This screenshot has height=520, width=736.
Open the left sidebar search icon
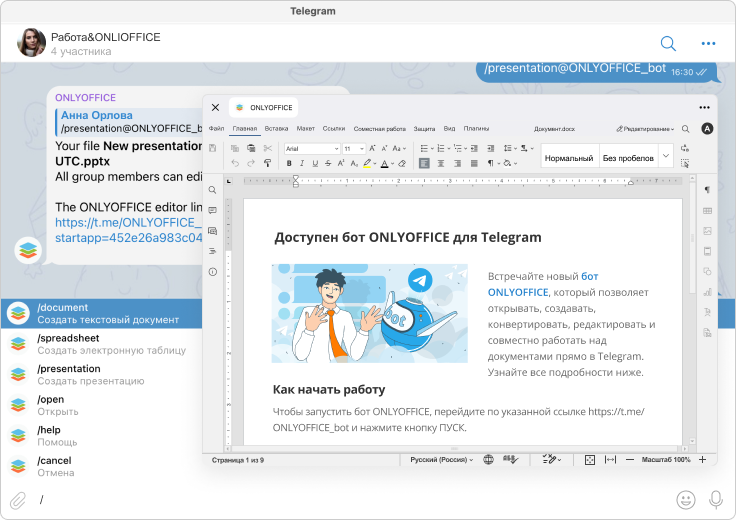(213, 190)
